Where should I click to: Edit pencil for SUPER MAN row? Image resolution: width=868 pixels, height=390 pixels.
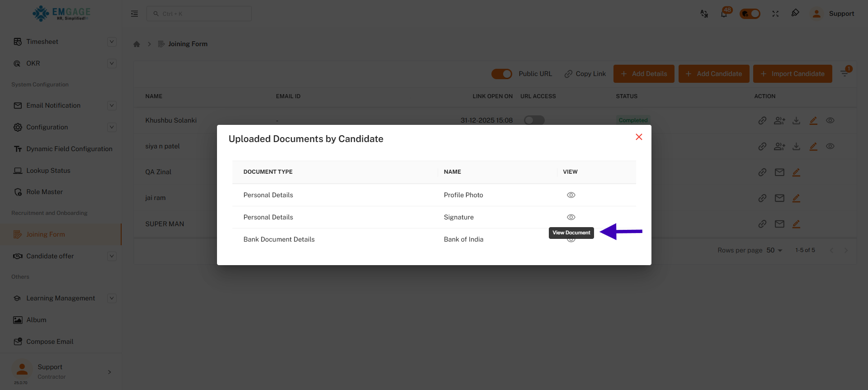tap(797, 224)
